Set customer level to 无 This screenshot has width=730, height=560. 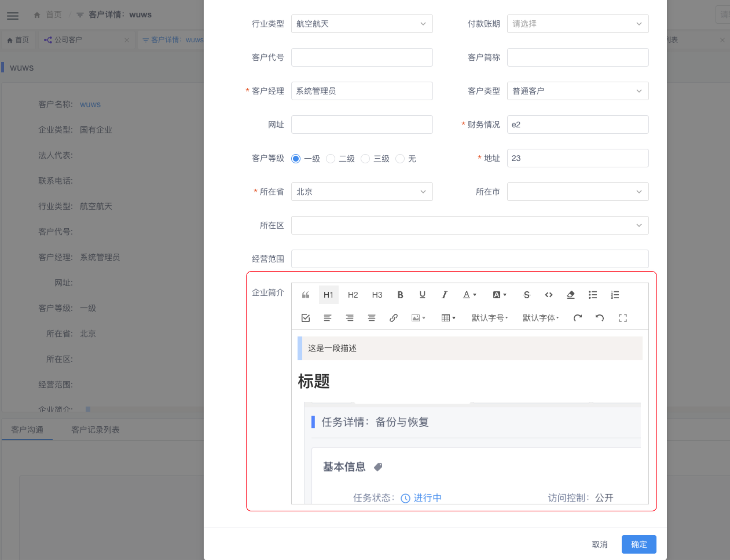click(x=400, y=159)
